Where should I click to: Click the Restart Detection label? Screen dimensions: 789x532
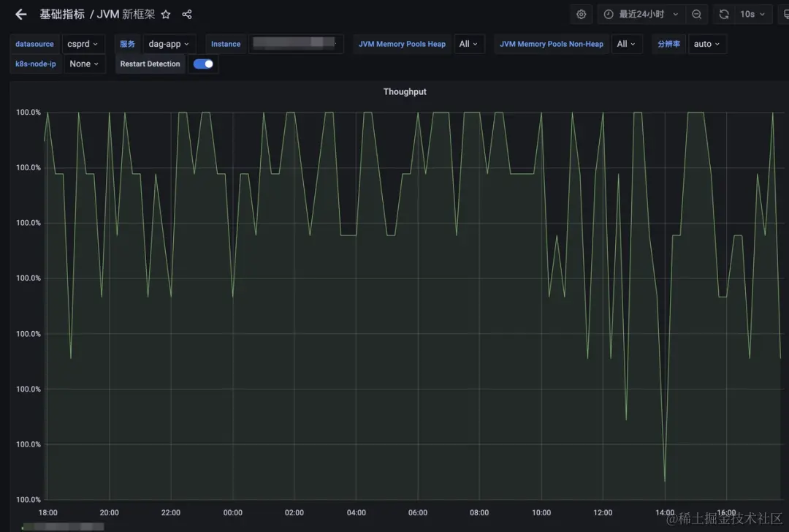tap(150, 64)
